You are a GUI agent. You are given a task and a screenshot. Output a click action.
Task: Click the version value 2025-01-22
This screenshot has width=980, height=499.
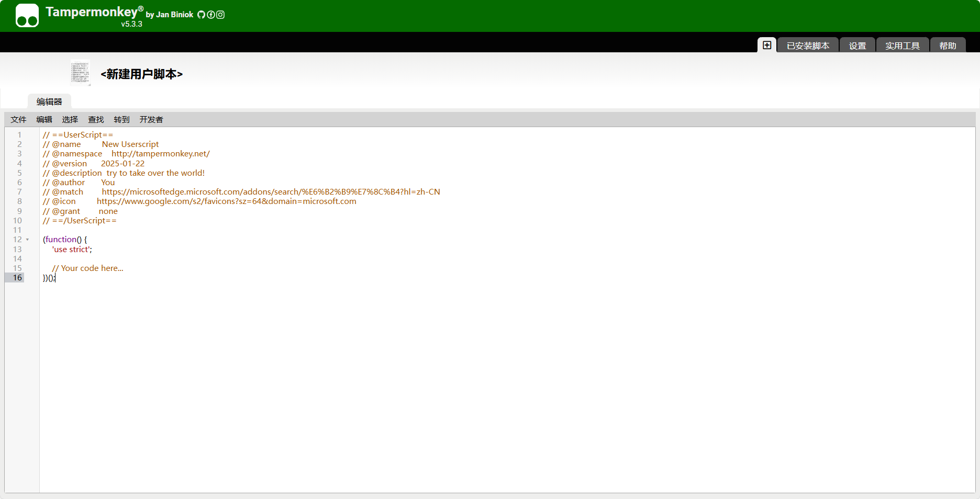[x=122, y=163]
